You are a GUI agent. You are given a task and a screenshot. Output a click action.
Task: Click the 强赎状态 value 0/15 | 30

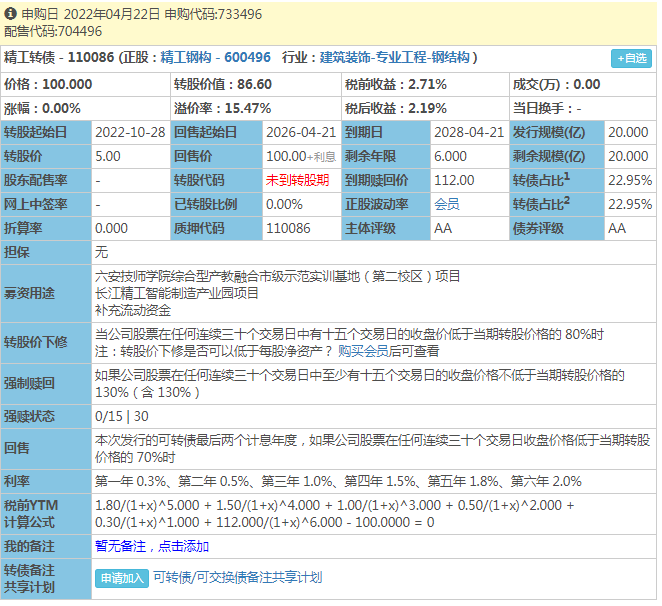click(122, 416)
